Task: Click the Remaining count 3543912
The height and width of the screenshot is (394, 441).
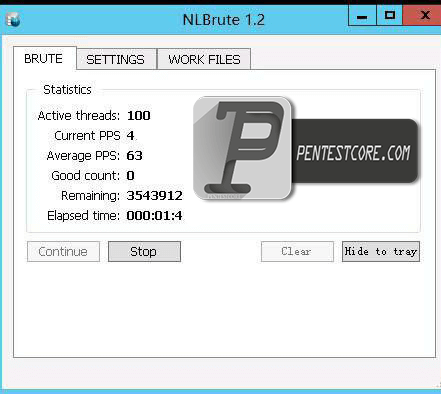Action: coord(154,196)
